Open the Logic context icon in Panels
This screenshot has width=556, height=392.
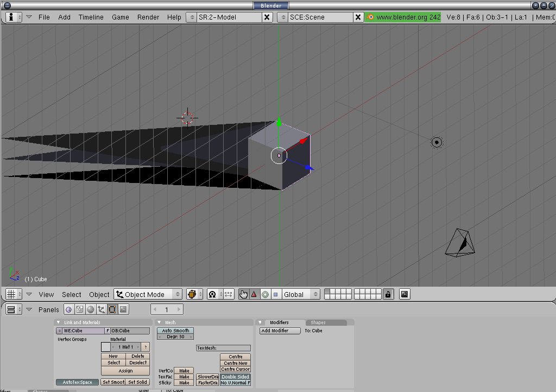tap(69, 309)
